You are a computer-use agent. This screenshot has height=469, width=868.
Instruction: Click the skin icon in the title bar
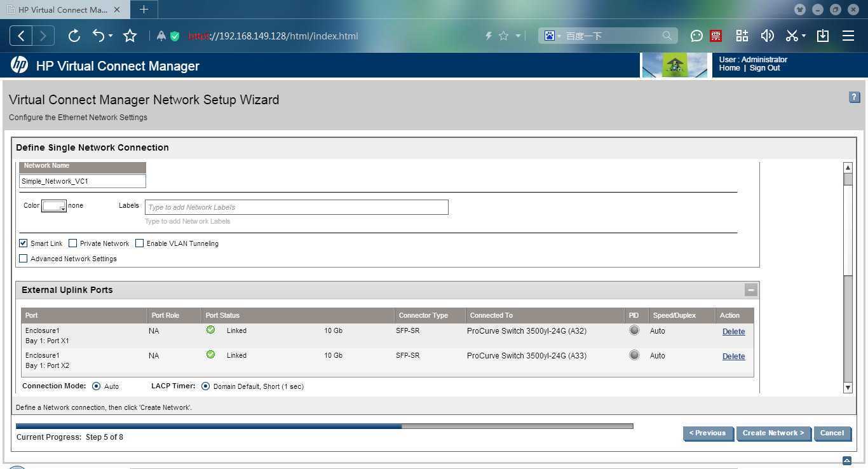tap(800, 10)
